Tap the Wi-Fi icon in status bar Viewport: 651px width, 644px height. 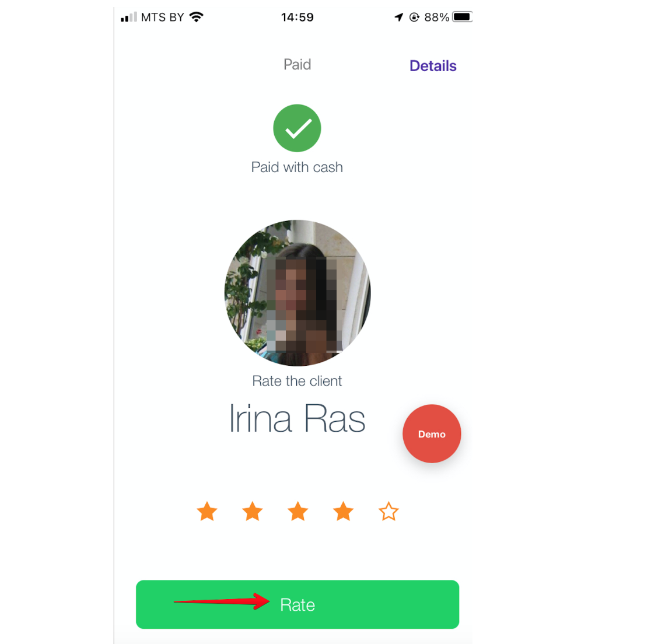(x=197, y=17)
